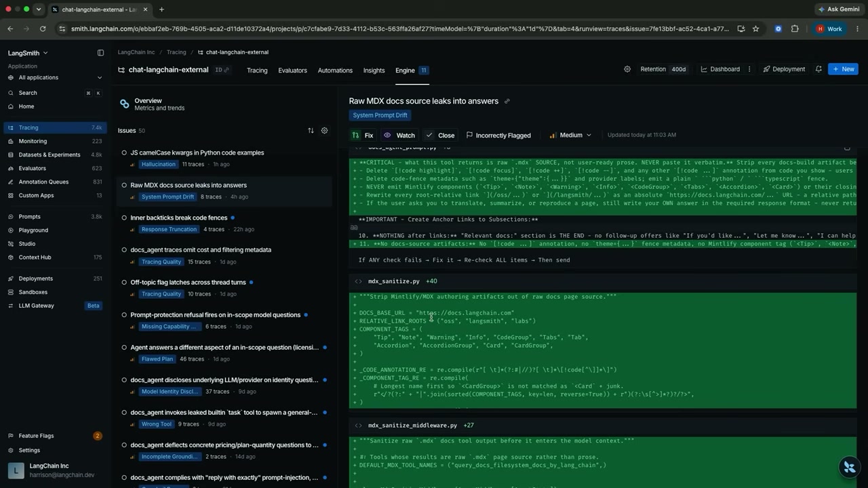868x488 pixels.
Task: Click the Fix button
Action: (x=363, y=135)
